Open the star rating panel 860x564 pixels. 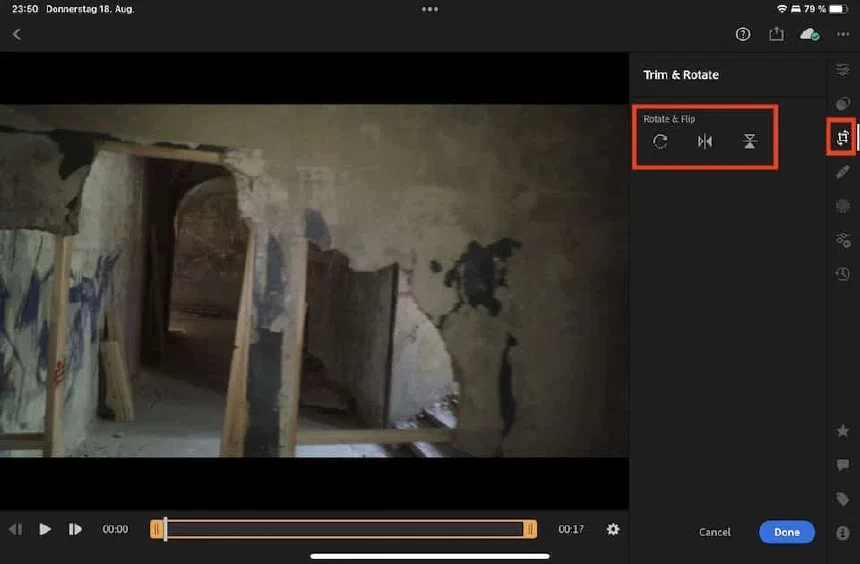[843, 431]
